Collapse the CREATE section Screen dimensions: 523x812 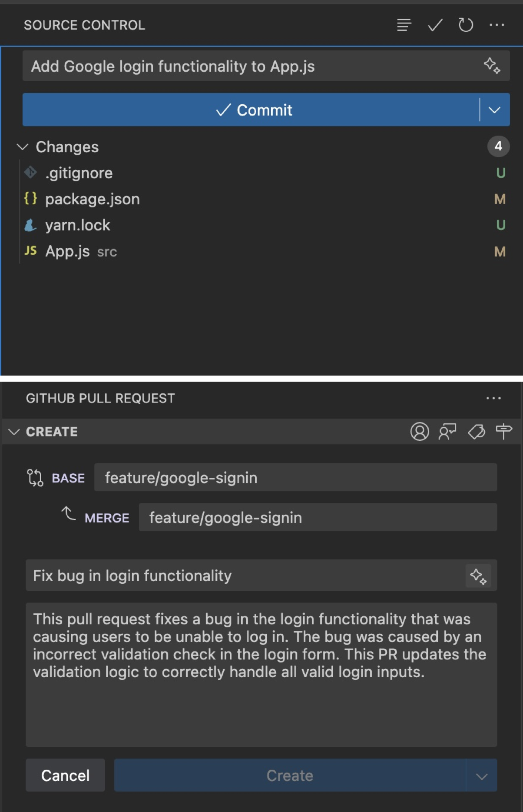[14, 432]
